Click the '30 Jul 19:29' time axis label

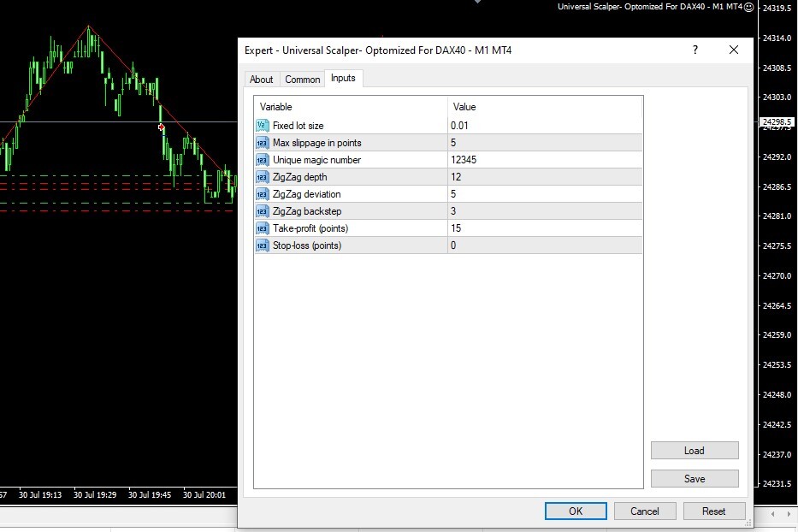pyautogui.click(x=95, y=495)
